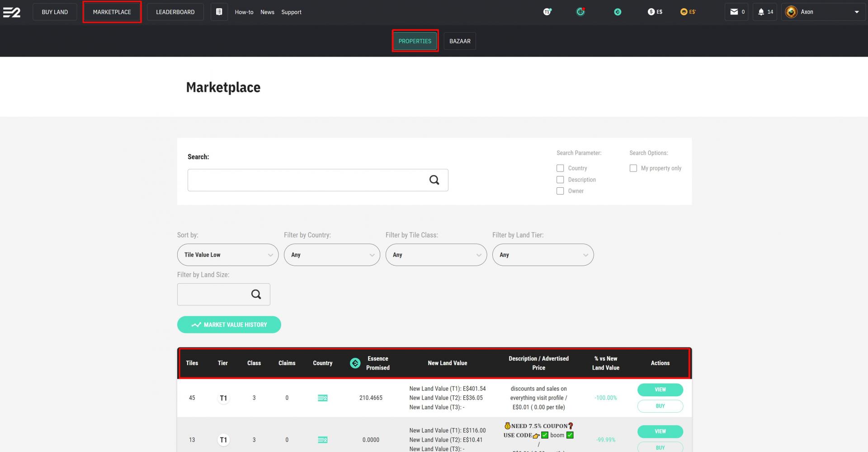The image size is (868, 452).
Task: Click View for the 45-tile property
Action: pos(660,390)
